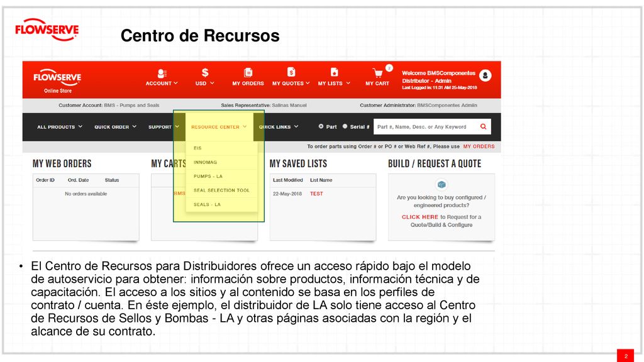
Task: Click the Status column header
Action: [x=112, y=180]
